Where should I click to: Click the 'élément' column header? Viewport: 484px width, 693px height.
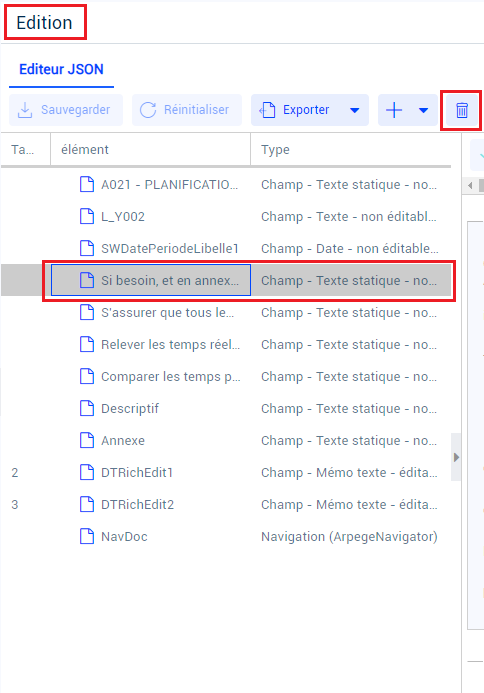pos(150,149)
